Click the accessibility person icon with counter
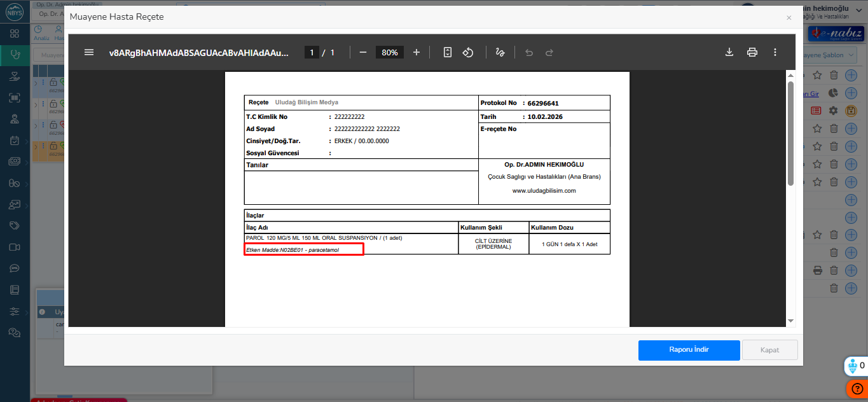Screen dimensions: 868x402 (x=853, y=366)
